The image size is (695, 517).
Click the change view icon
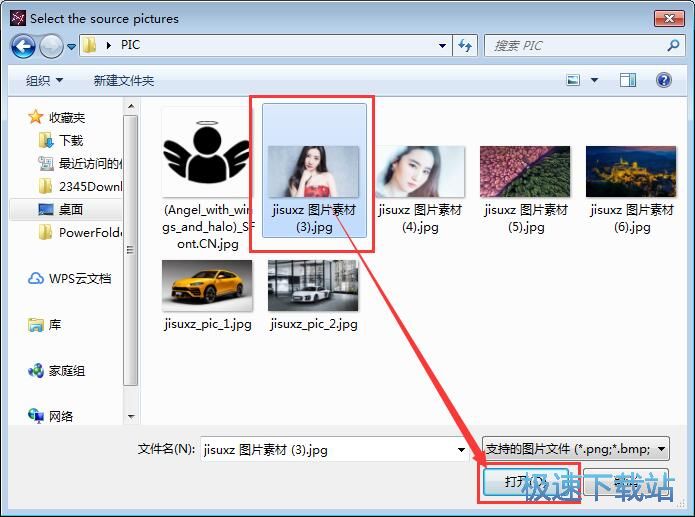click(x=573, y=80)
